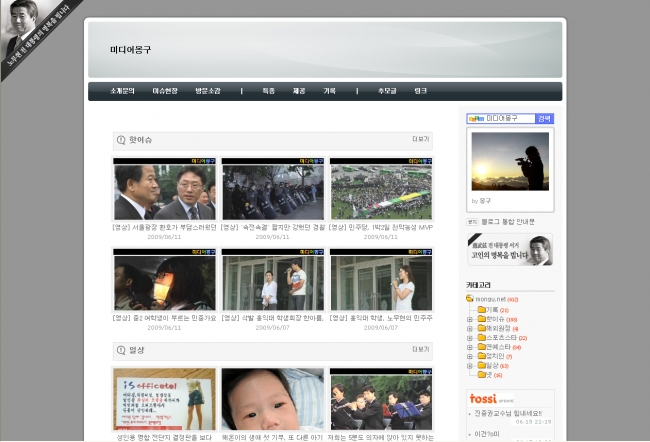Viewport: 650px width, 442px height.
Task: Open the '해온이의 생애 첫 기부' post title
Action: [273, 437]
